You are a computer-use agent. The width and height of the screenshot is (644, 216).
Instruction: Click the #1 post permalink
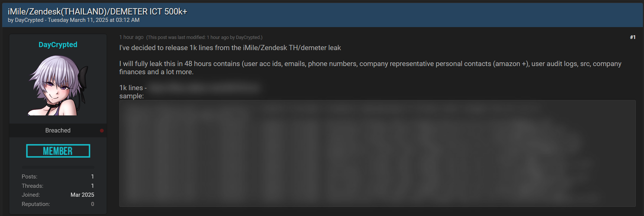coord(632,37)
